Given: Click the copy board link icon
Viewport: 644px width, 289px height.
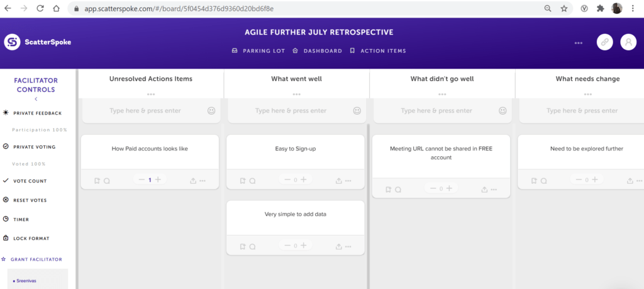Looking at the screenshot, I should (x=605, y=42).
